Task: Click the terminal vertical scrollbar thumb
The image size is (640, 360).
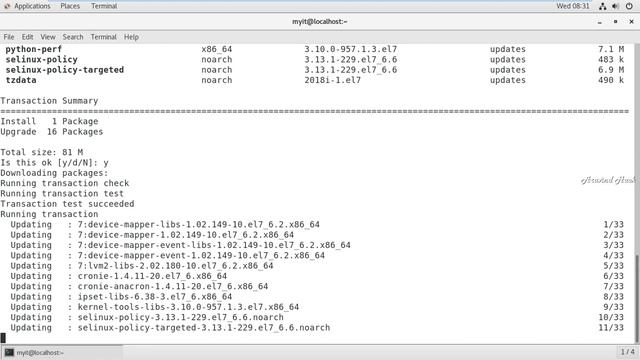Action: (x=637, y=298)
